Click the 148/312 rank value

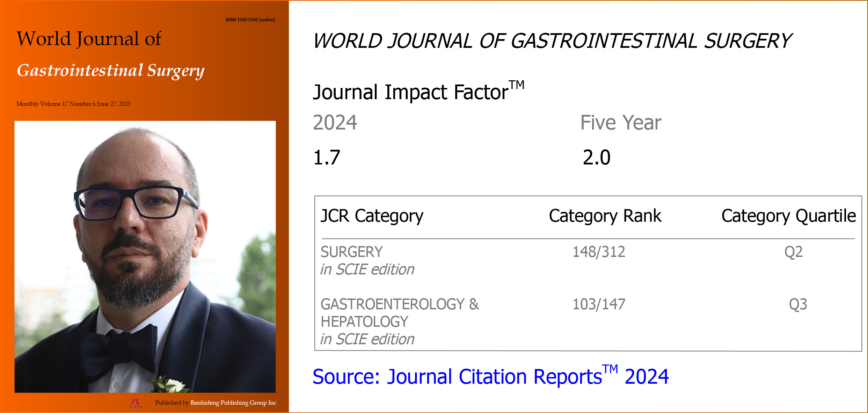tap(598, 252)
